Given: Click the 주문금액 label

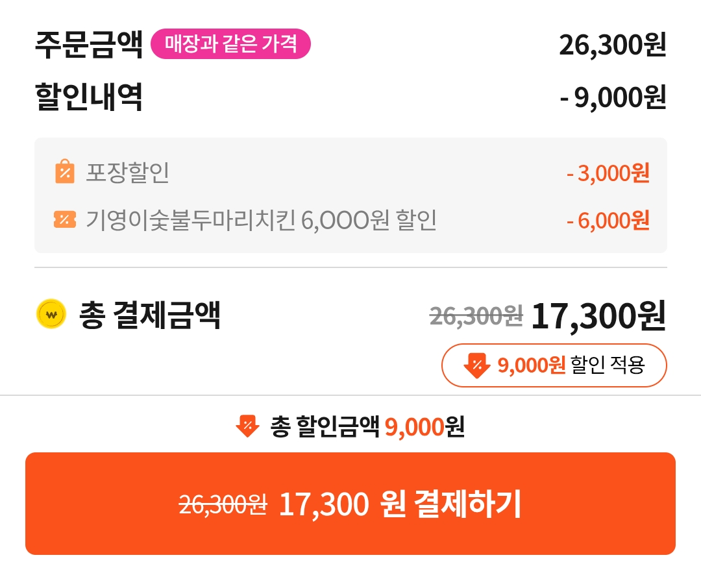Looking at the screenshot, I should [88, 44].
